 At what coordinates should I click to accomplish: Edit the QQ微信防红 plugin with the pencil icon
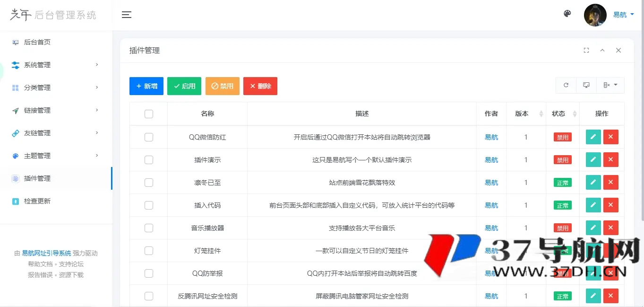593,137
